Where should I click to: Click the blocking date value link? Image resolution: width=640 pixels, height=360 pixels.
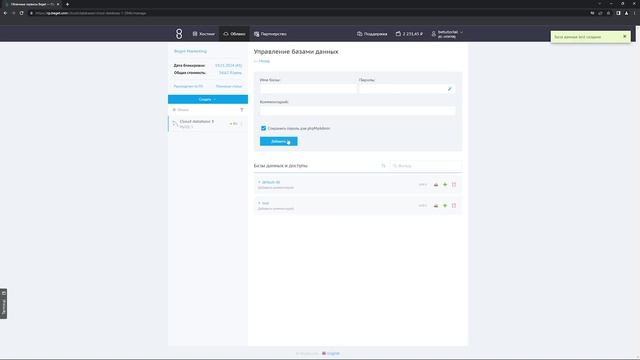tap(228, 65)
